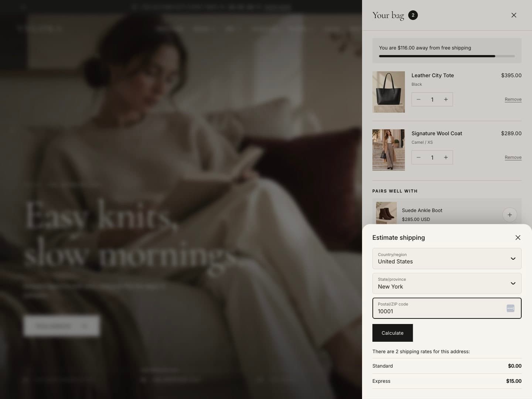Close the Your bag drawer

pos(514,15)
